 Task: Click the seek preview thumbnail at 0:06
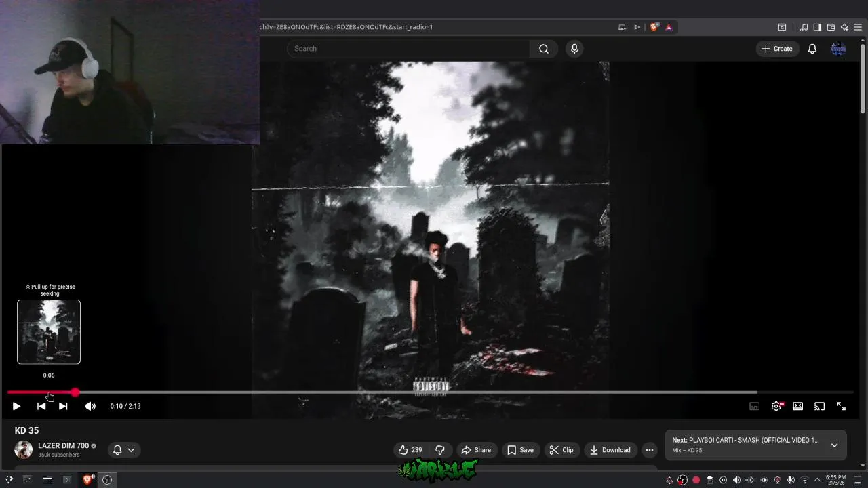pyautogui.click(x=49, y=332)
